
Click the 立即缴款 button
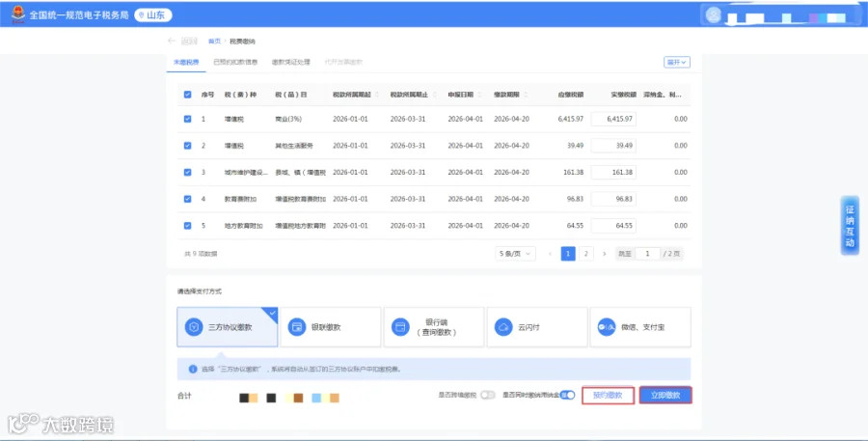[665, 396]
